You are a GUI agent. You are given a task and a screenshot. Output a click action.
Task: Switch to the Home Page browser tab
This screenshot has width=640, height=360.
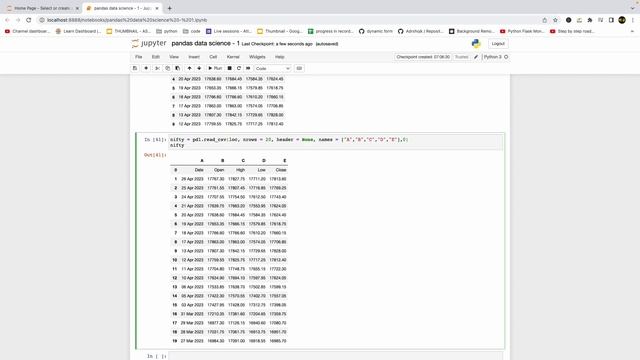pyautogui.click(x=42, y=8)
